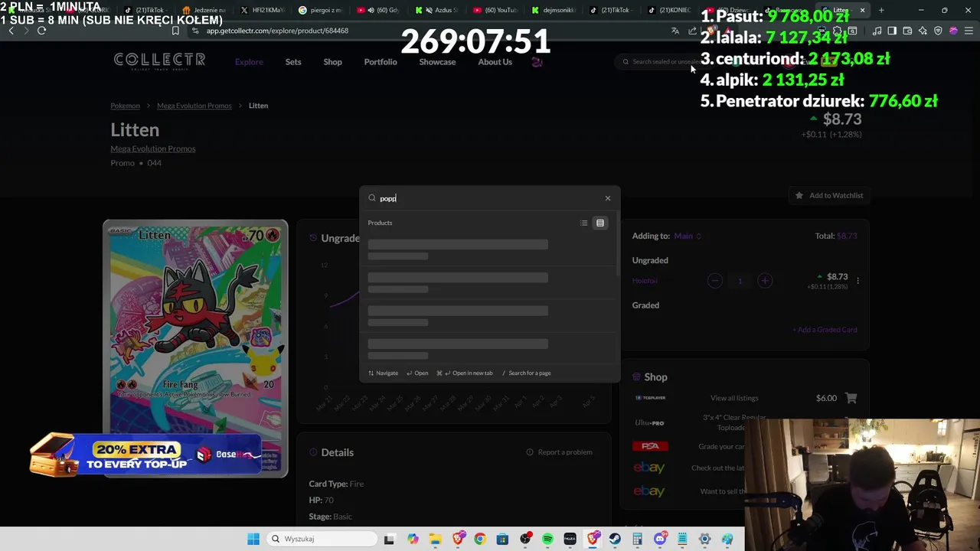Open the three-dot menu beside $8.73
Screen dimensions: 980x551
(x=858, y=281)
